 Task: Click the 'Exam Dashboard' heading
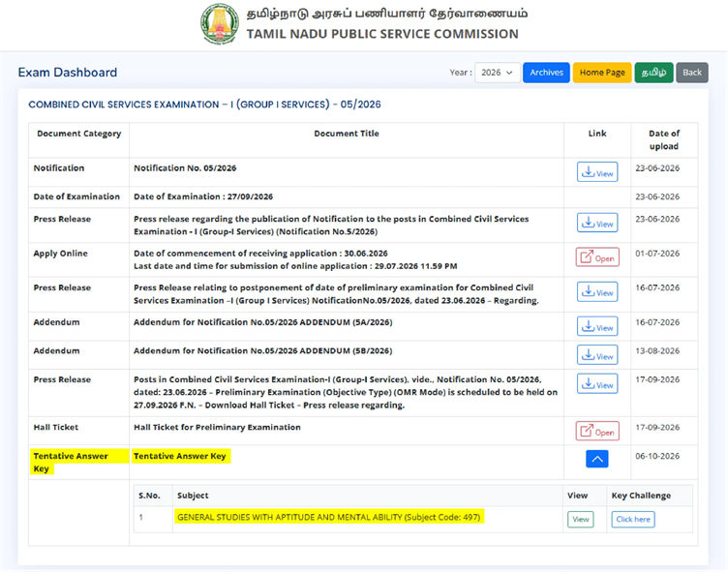(x=68, y=73)
